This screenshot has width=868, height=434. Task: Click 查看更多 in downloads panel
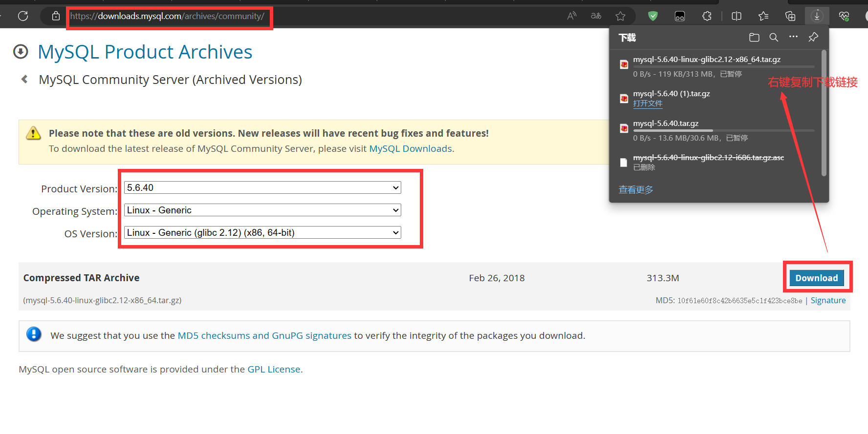click(636, 189)
